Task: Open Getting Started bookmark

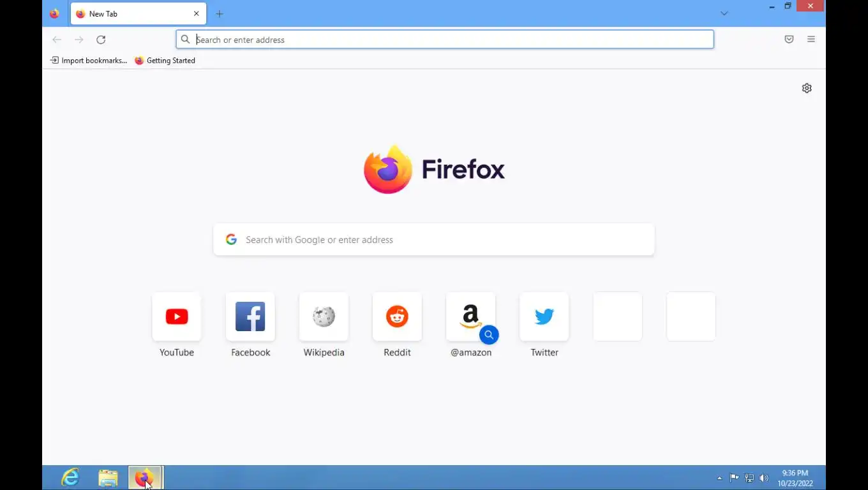Action: point(165,61)
